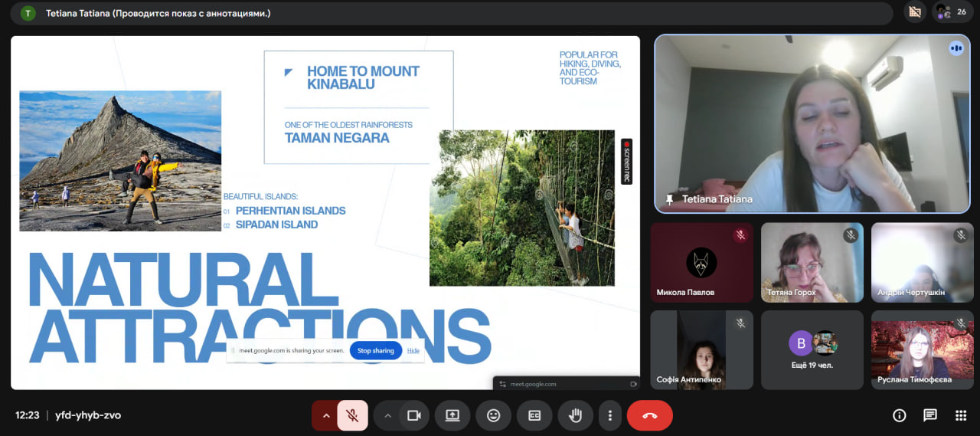The width and height of the screenshot is (980, 436).
Task: Toggle the camera on or off
Action: [x=414, y=415]
